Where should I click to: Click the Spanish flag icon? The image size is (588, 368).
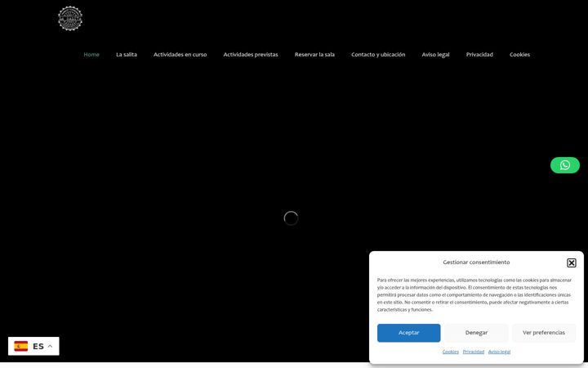pyautogui.click(x=21, y=346)
